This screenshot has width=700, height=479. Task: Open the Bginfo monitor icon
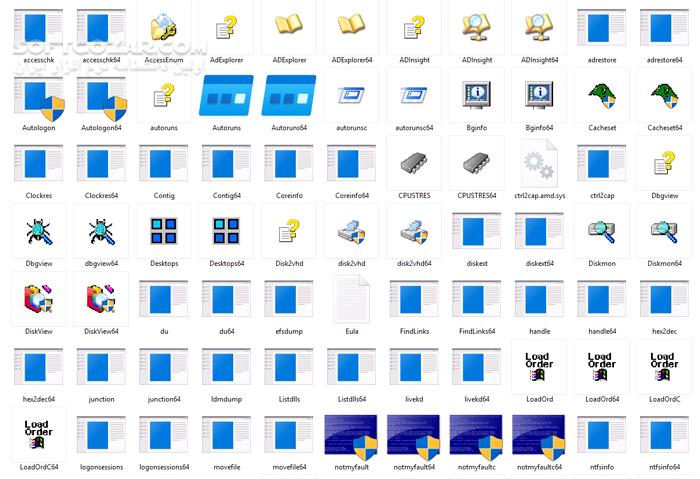(x=476, y=95)
